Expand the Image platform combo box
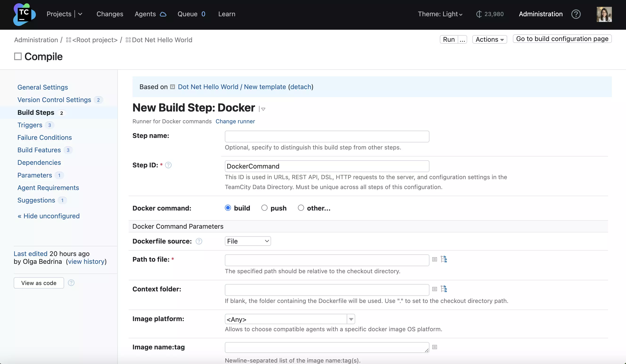 (351, 319)
